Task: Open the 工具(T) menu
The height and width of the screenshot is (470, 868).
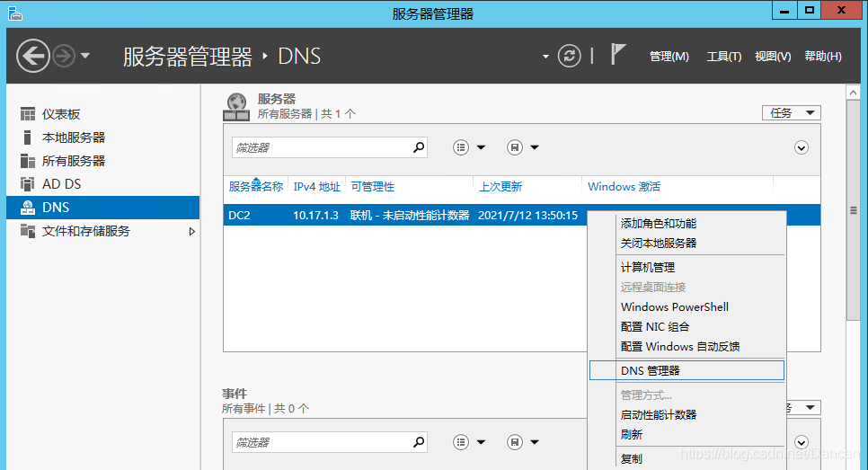Action: 723,57
